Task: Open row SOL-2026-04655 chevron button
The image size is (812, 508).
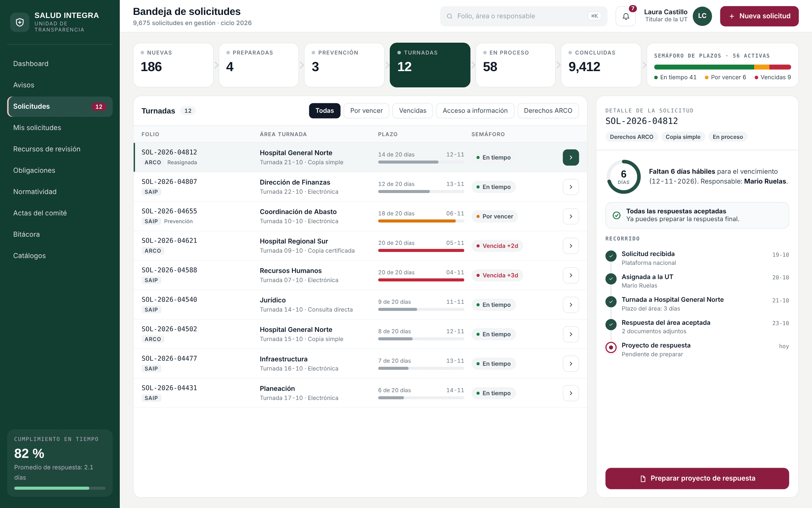Action: pos(571,216)
